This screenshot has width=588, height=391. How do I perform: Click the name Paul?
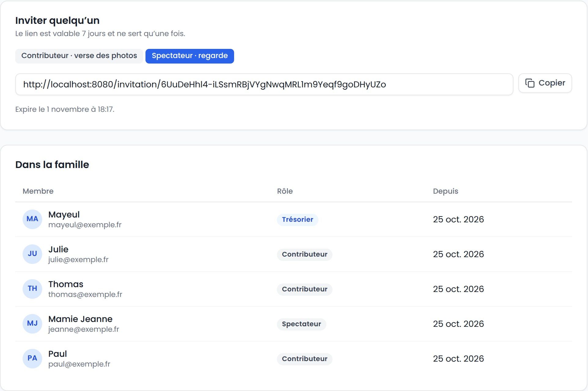click(57, 354)
